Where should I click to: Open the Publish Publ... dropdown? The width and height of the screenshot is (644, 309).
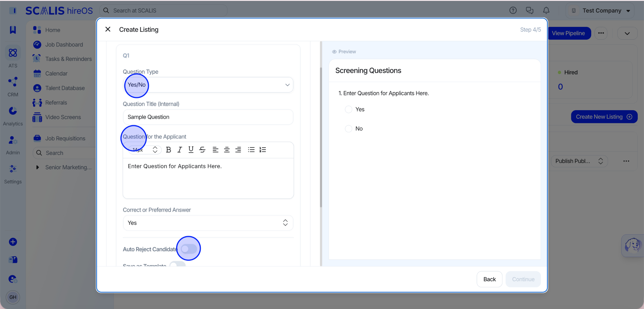click(x=579, y=161)
